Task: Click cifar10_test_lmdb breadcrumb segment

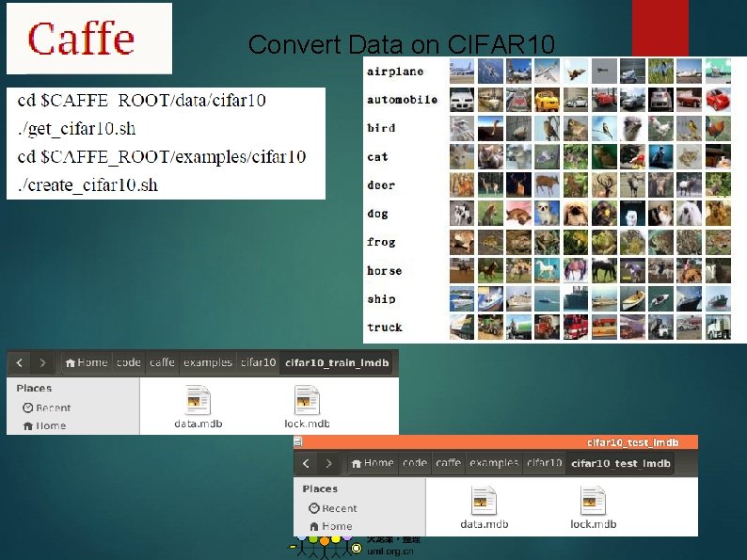Action: coord(621,463)
